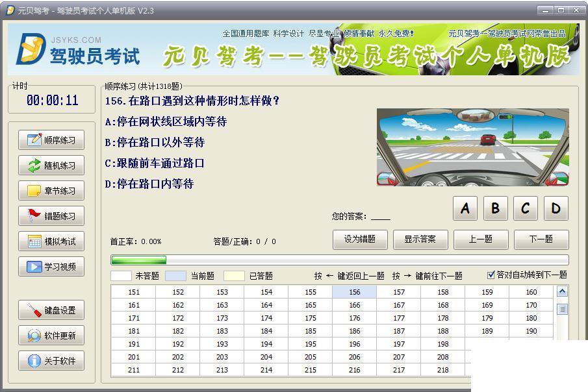This screenshot has height=392, width=588.
Task: Choose answer D button
Action: (556, 208)
